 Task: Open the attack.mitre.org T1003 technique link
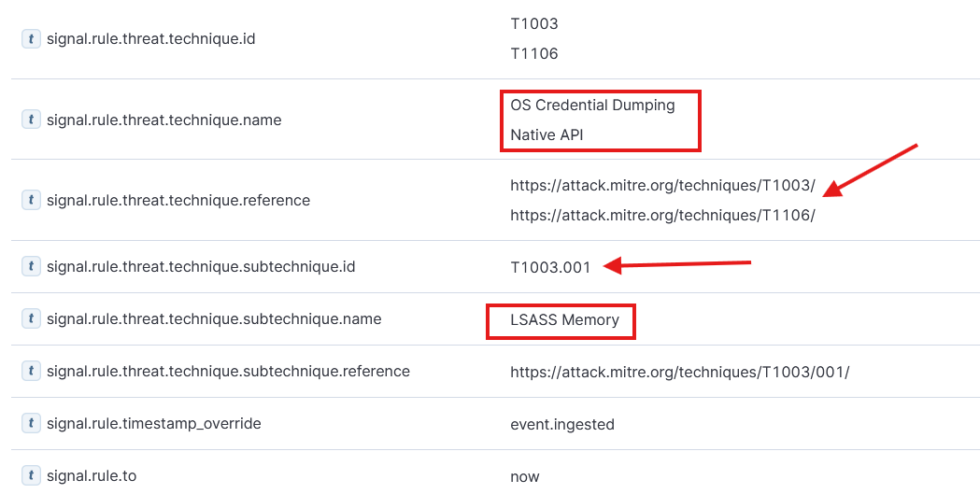tap(662, 186)
